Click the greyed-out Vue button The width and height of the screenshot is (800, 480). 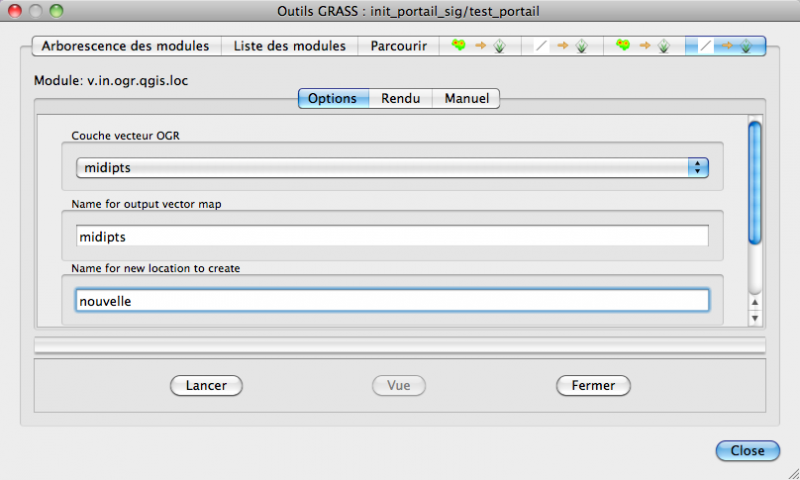(399, 385)
